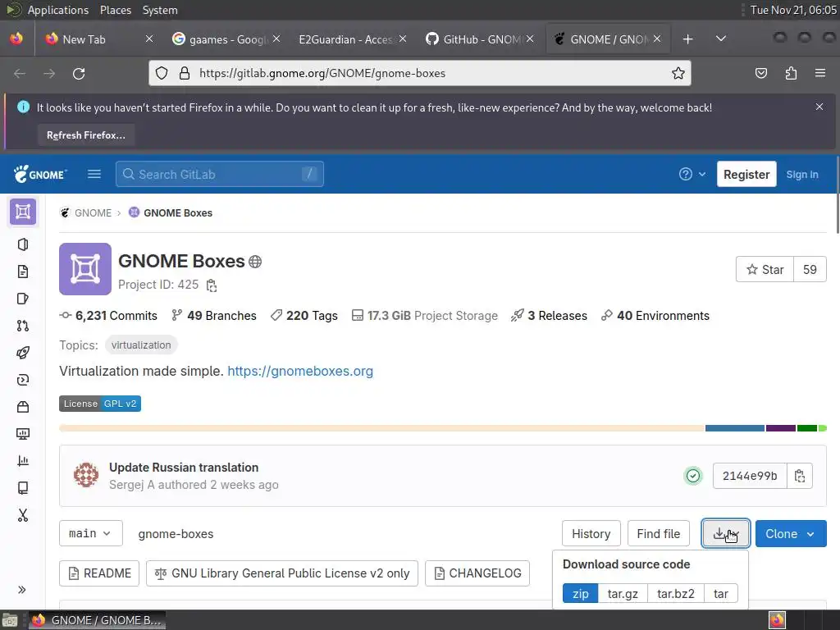
Task: Open the 49 Branches link
Action: [214, 316]
